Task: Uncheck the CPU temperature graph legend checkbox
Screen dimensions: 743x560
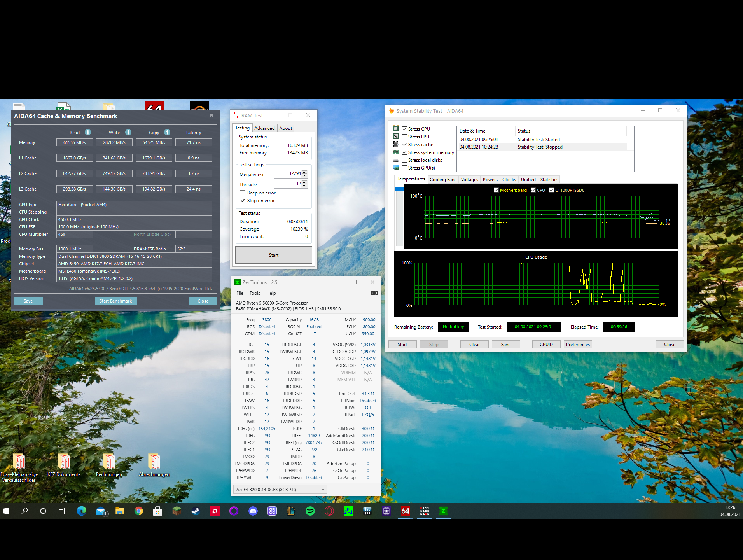Action: click(x=533, y=190)
